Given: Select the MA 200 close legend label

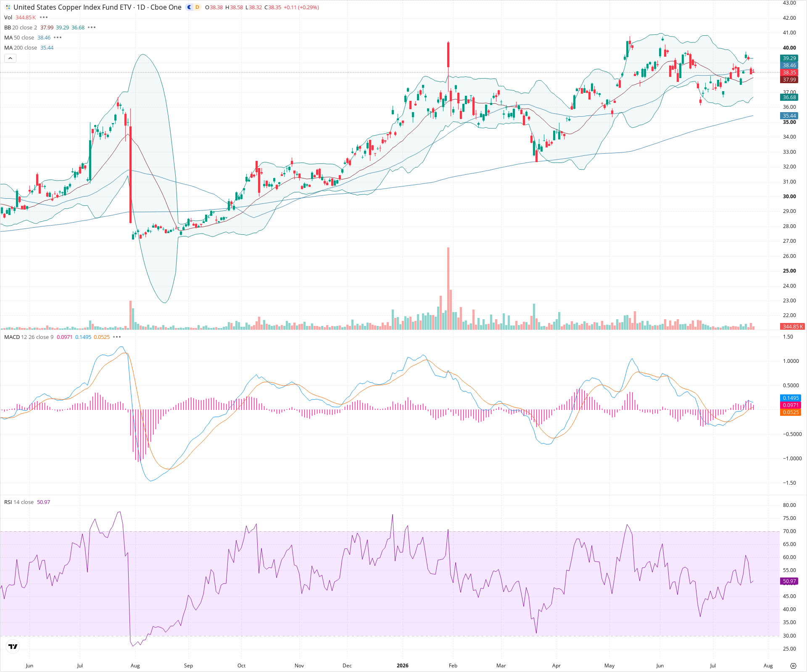Looking at the screenshot, I should [x=21, y=47].
